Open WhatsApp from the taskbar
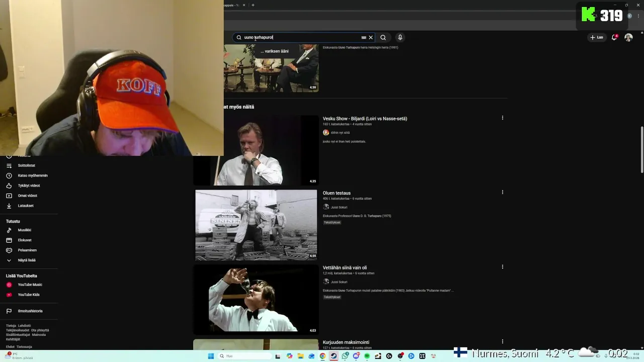The height and width of the screenshot is (362, 644). tap(345, 356)
